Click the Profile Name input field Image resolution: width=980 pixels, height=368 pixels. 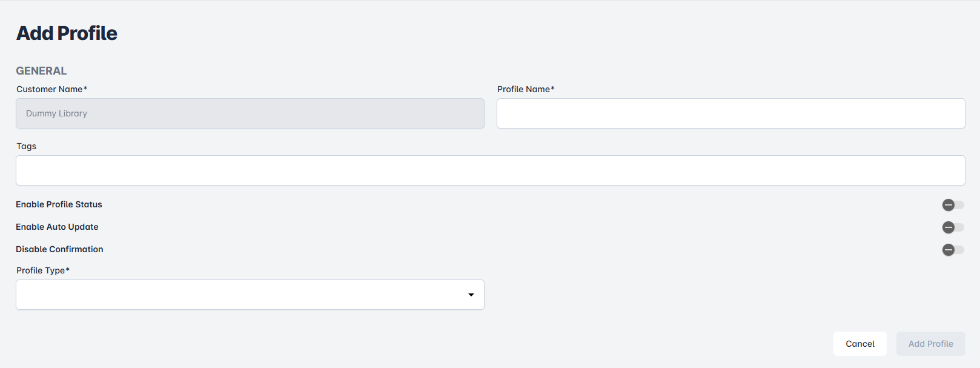pos(730,113)
